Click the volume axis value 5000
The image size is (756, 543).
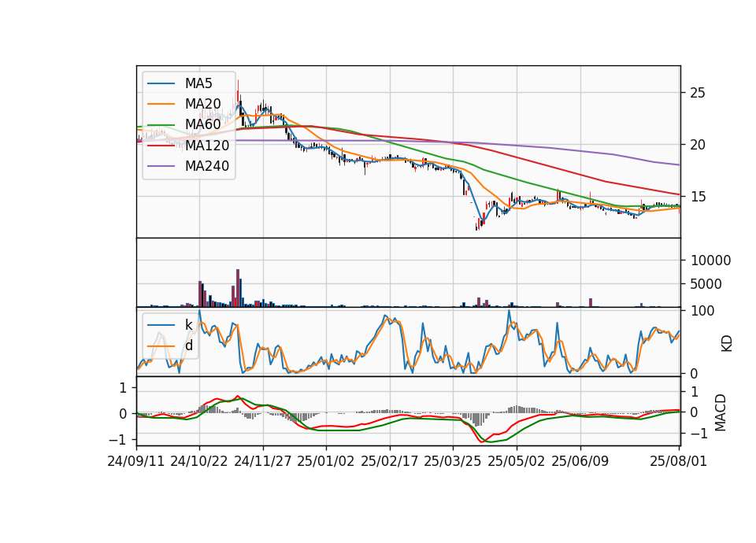click(706, 284)
